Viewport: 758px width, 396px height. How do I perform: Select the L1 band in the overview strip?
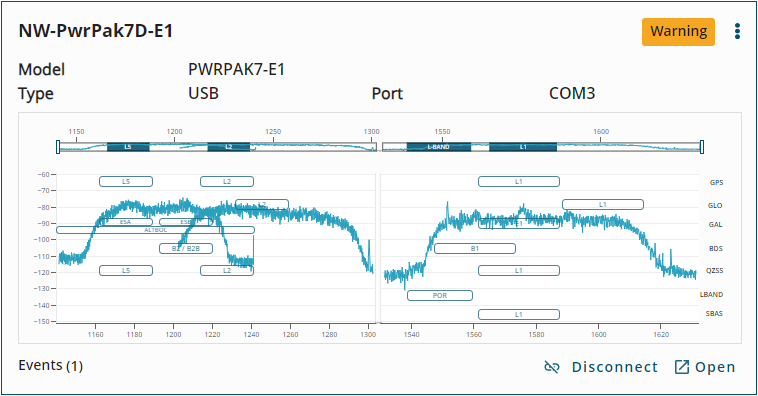tap(523, 147)
